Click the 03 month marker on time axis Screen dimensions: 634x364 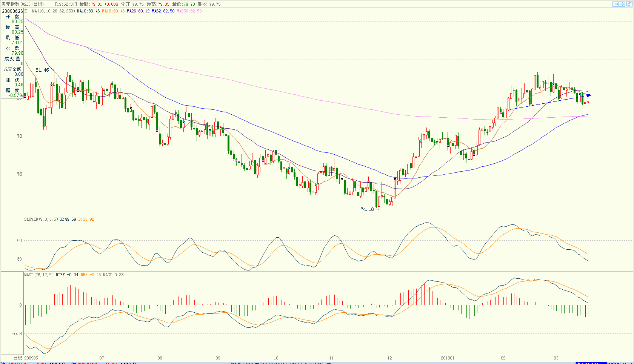(x=556, y=358)
